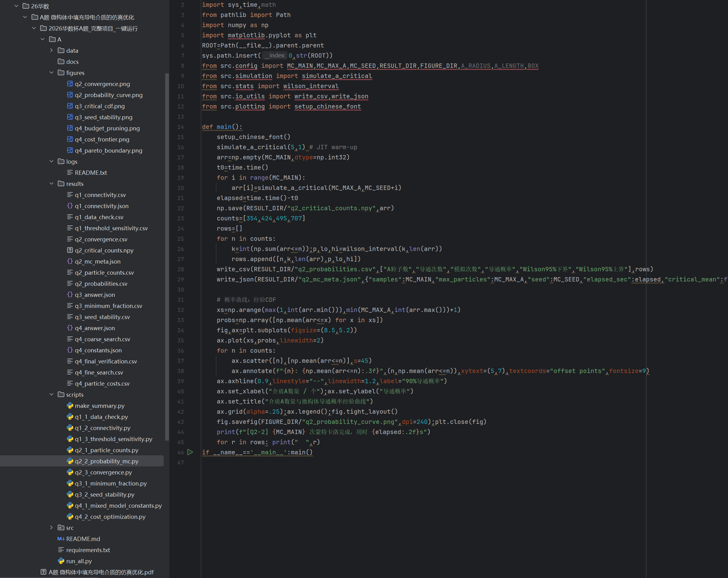Select q1_data_check.csv
Image resolution: width=728 pixels, height=578 pixels.
pos(99,217)
